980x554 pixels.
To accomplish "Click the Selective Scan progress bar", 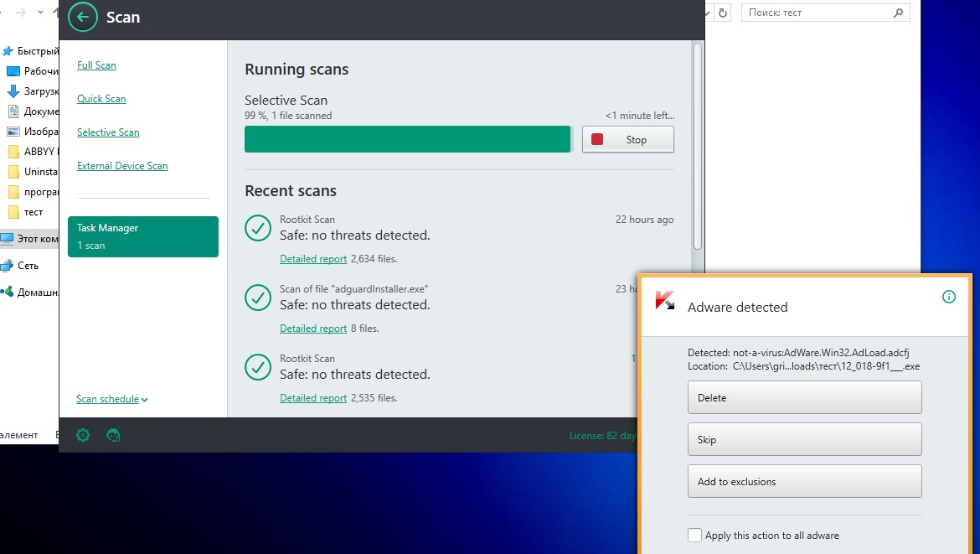I will click(408, 139).
